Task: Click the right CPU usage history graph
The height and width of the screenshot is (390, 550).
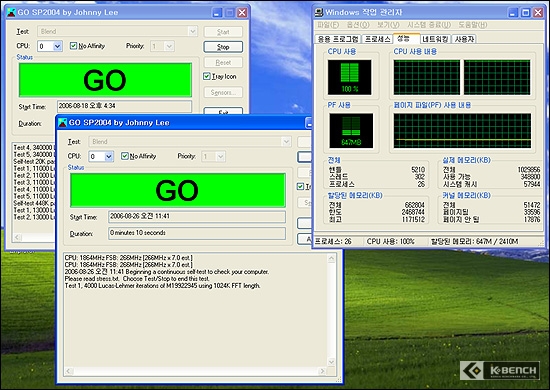Action: [x=497, y=77]
